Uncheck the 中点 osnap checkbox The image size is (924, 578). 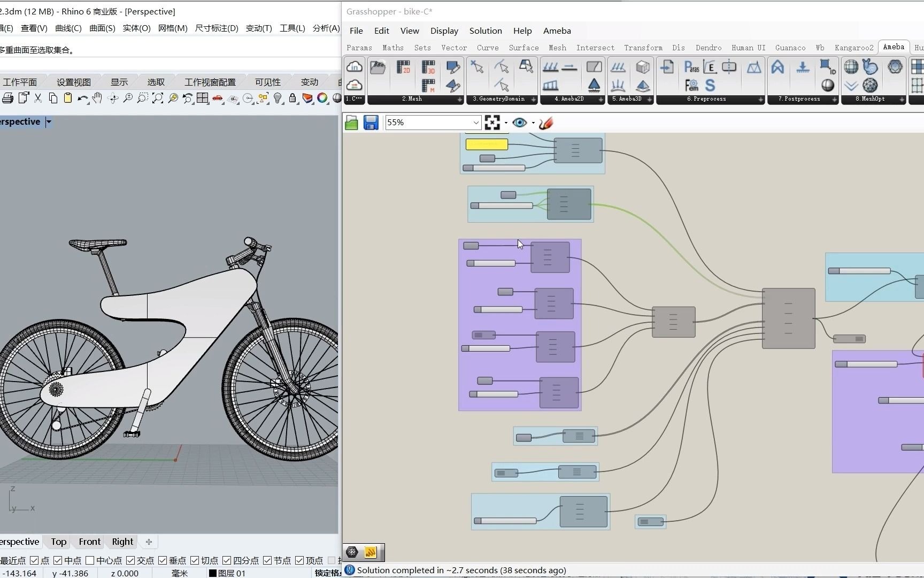58,560
